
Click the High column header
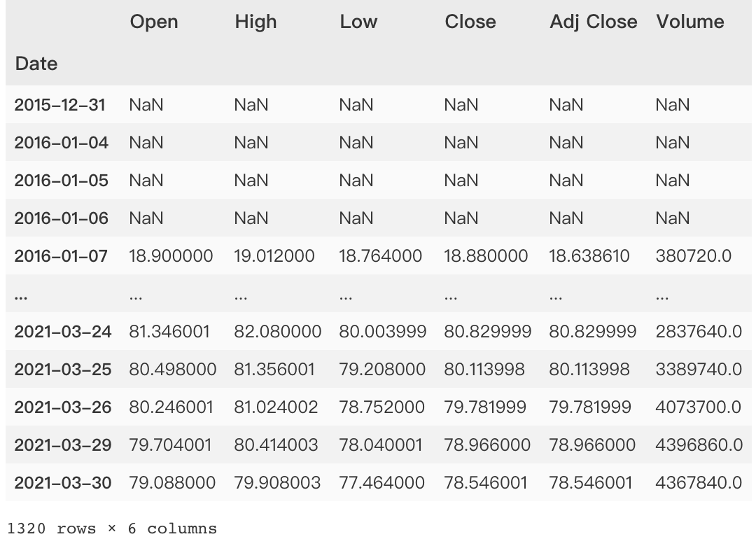tap(255, 22)
